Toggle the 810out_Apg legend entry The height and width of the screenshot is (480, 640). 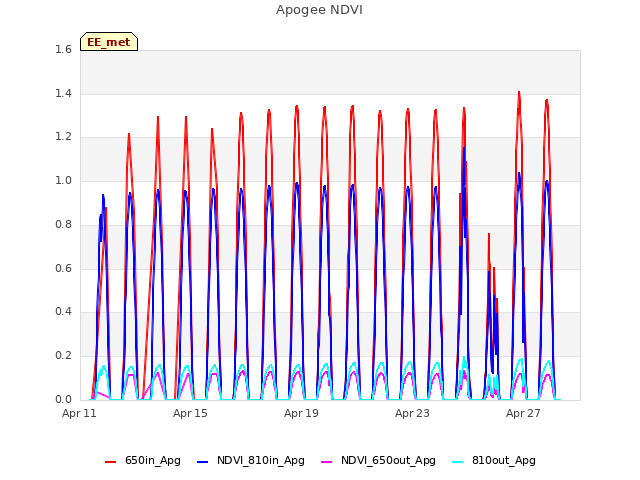(x=494, y=460)
